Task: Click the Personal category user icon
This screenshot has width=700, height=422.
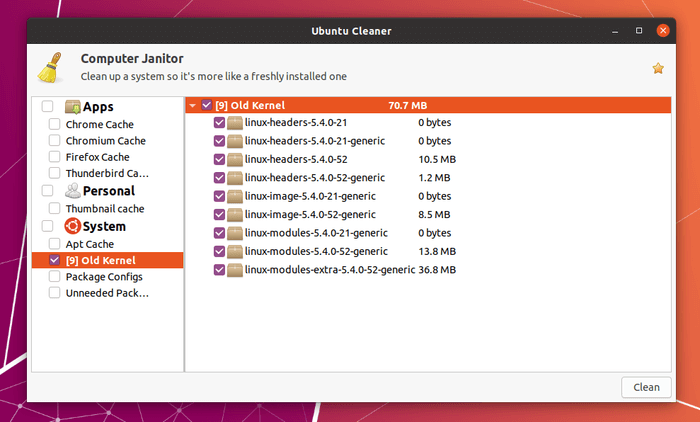Action: pos(73,191)
